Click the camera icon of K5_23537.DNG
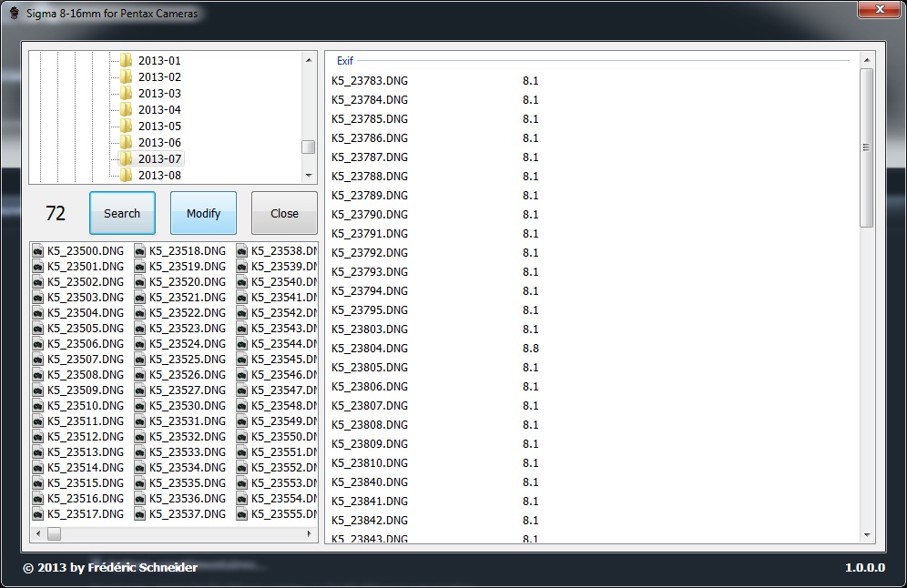This screenshot has height=588, width=907. [x=140, y=514]
